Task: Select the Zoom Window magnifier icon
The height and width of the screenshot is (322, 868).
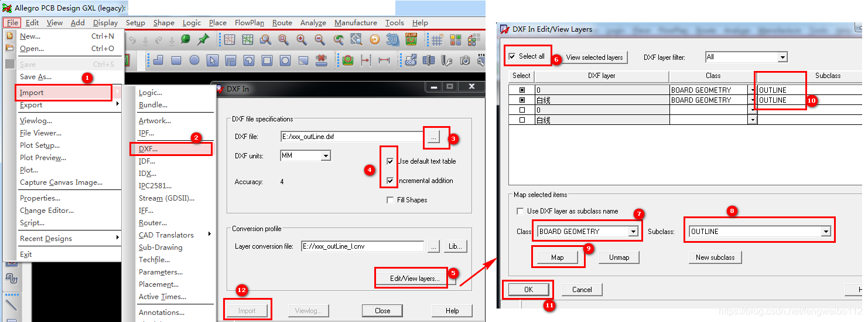Action: [x=265, y=39]
